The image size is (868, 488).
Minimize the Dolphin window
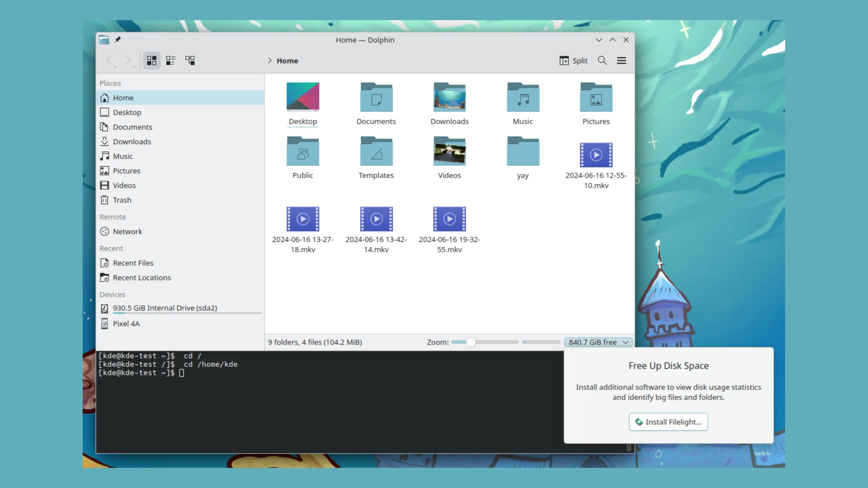(x=599, y=40)
